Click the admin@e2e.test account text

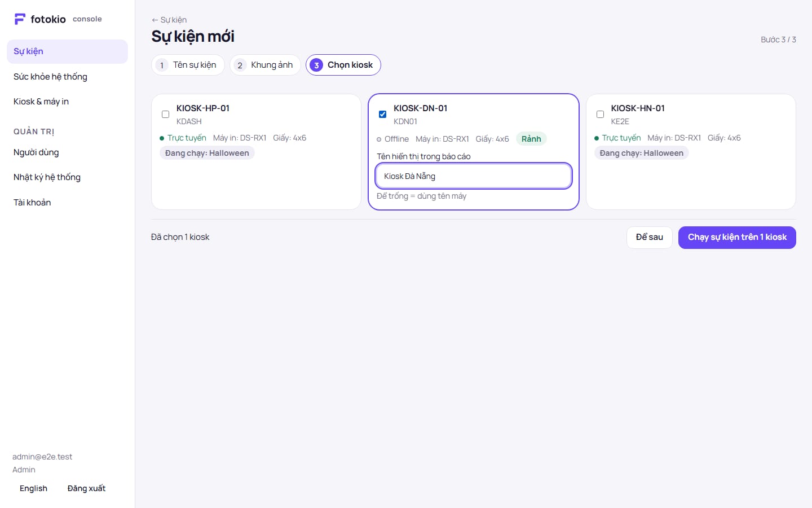42,457
